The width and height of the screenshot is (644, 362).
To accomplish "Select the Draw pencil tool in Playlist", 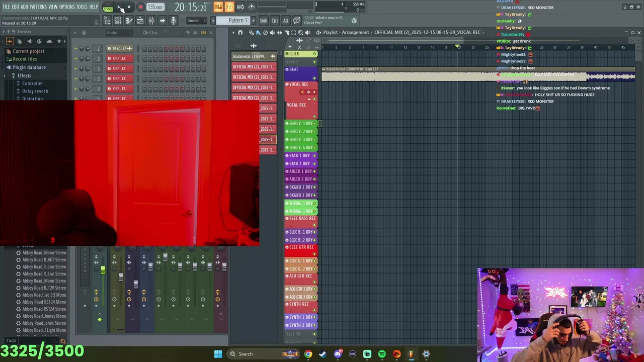I will point(251,33).
